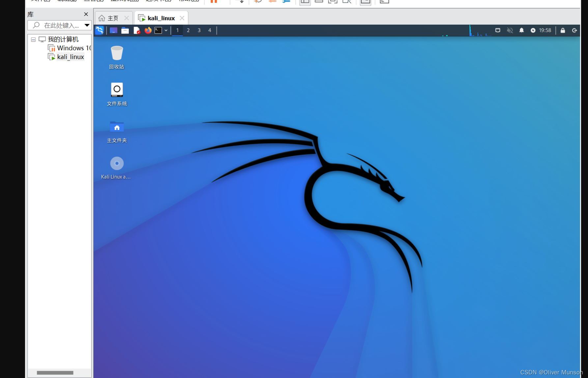Expand the terminal launcher dropdown arrow
The image size is (588, 378).
point(166,30)
